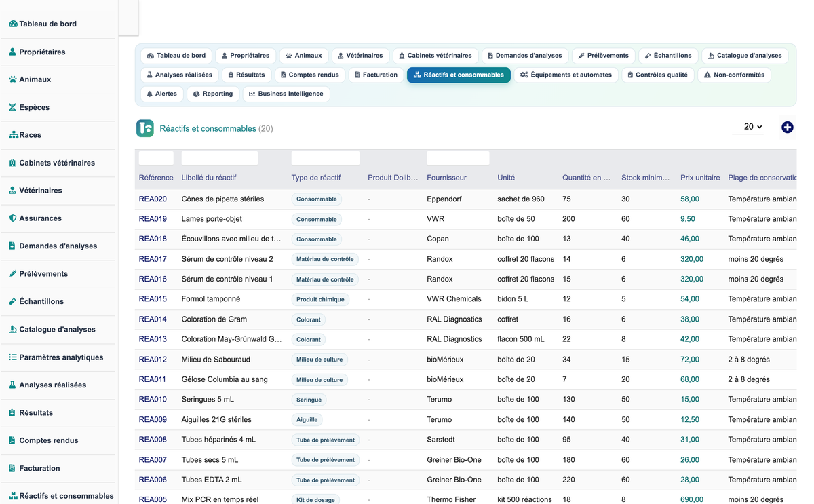Click the Demandes d'analyses file icon in sidebar
814x504 pixels.
pos(13,246)
